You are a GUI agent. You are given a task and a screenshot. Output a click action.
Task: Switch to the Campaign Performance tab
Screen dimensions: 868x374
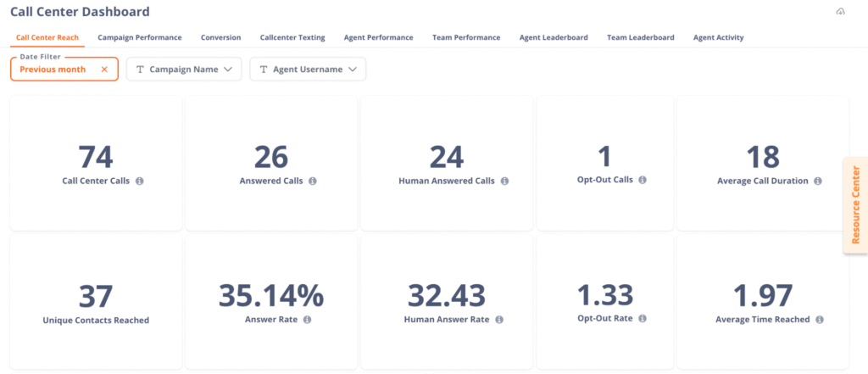[x=139, y=37]
